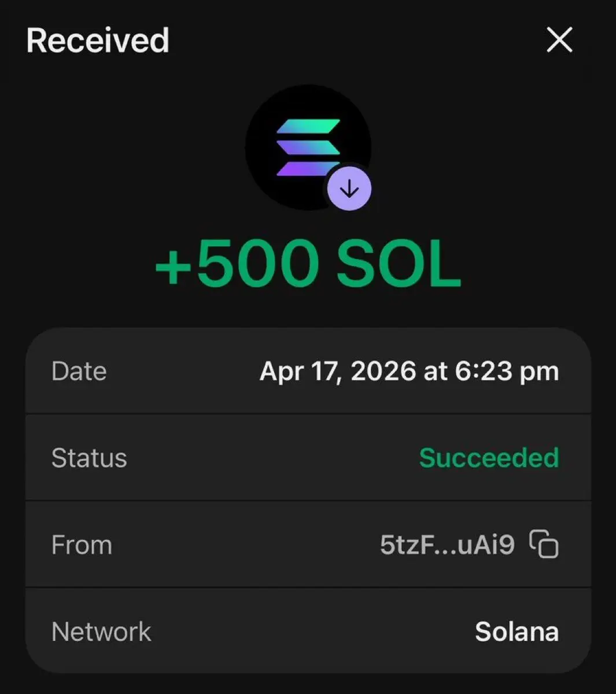Select the +500 SOL amount
This screenshot has width=616, height=694.
pos(308,264)
